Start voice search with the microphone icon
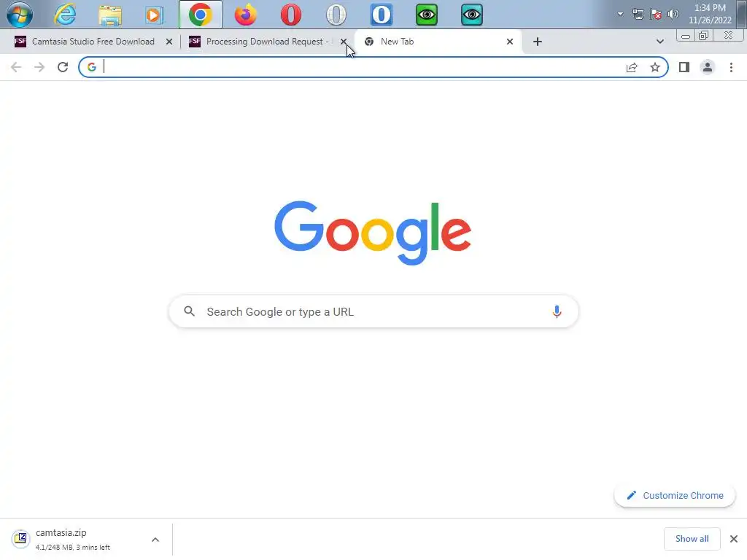The height and width of the screenshot is (560, 747). 557,311
